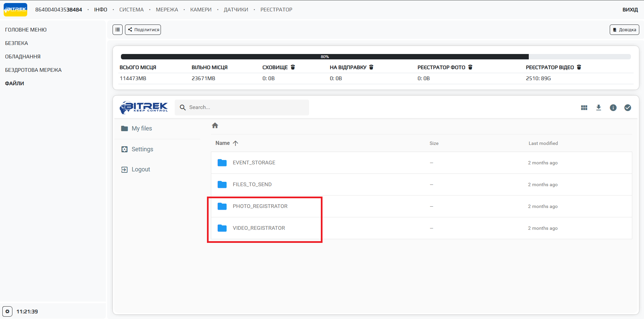The height and width of the screenshot is (319, 644).
Task: Click the download icon in file browser
Action: 599,108
